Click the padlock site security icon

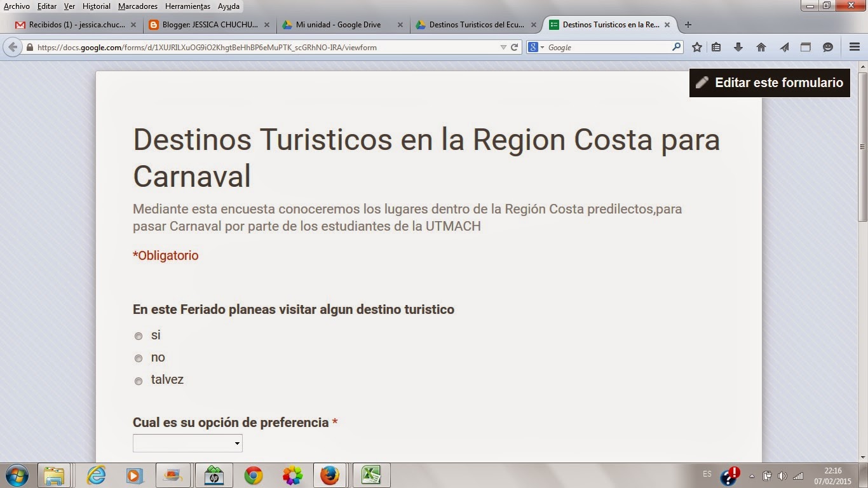click(29, 47)
